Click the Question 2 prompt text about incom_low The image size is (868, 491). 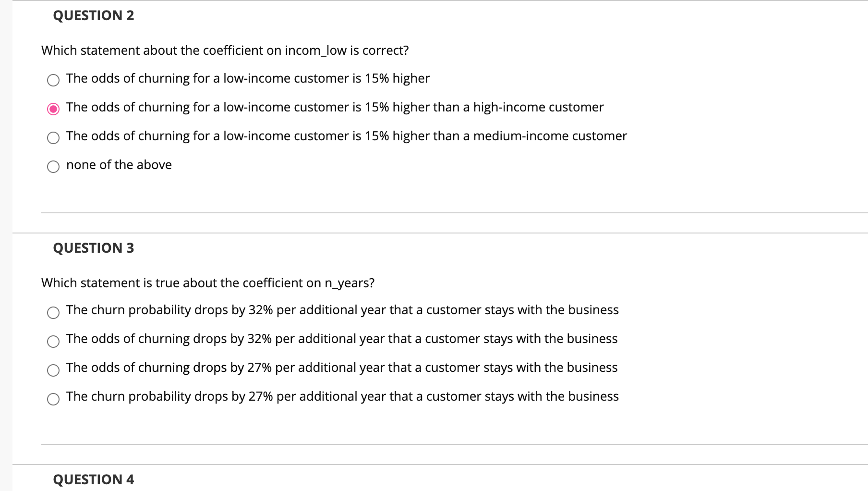(225, 50)
